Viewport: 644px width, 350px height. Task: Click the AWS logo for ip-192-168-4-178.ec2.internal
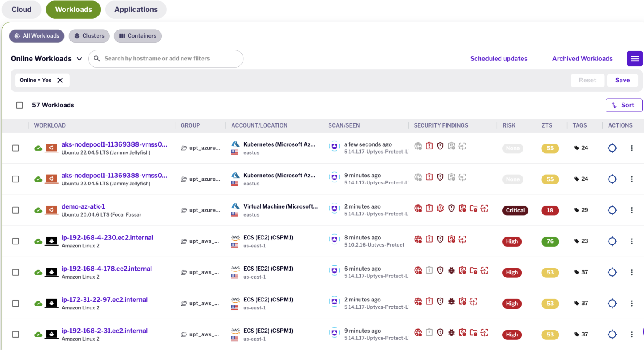235,268
